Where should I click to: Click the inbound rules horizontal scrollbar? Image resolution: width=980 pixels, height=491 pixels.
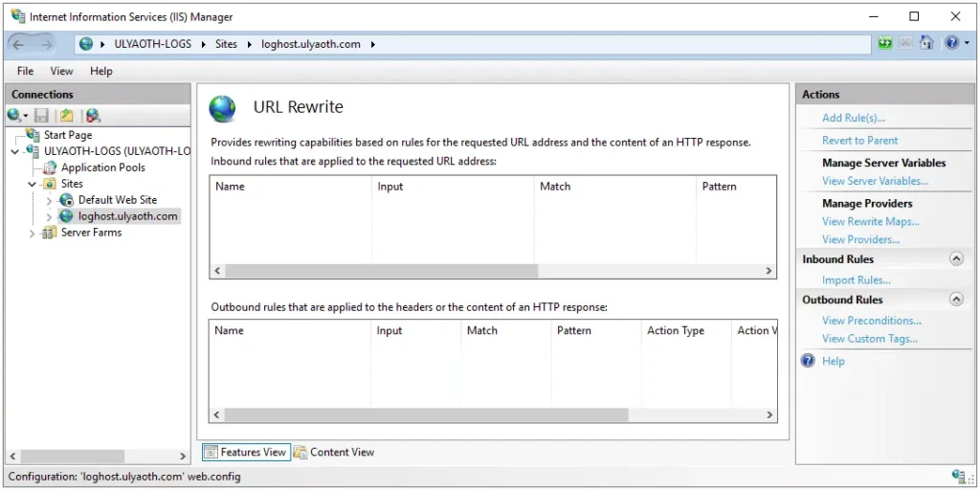pos(383,271)
